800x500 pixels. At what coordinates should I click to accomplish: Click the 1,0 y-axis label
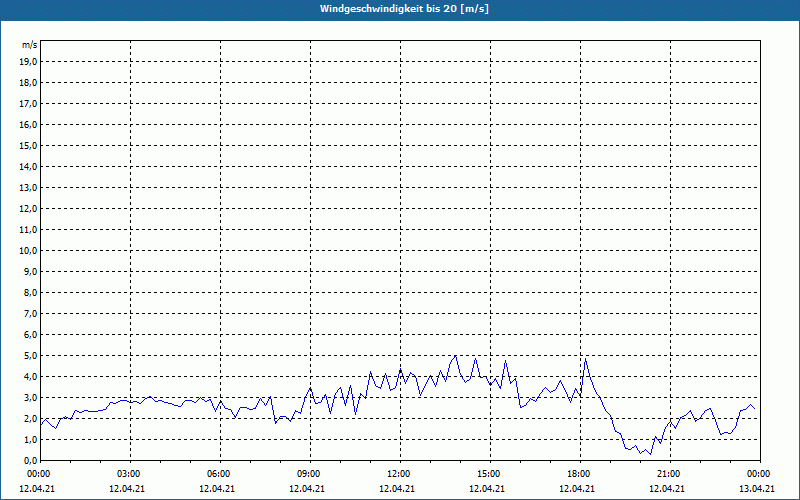point(31,440)
